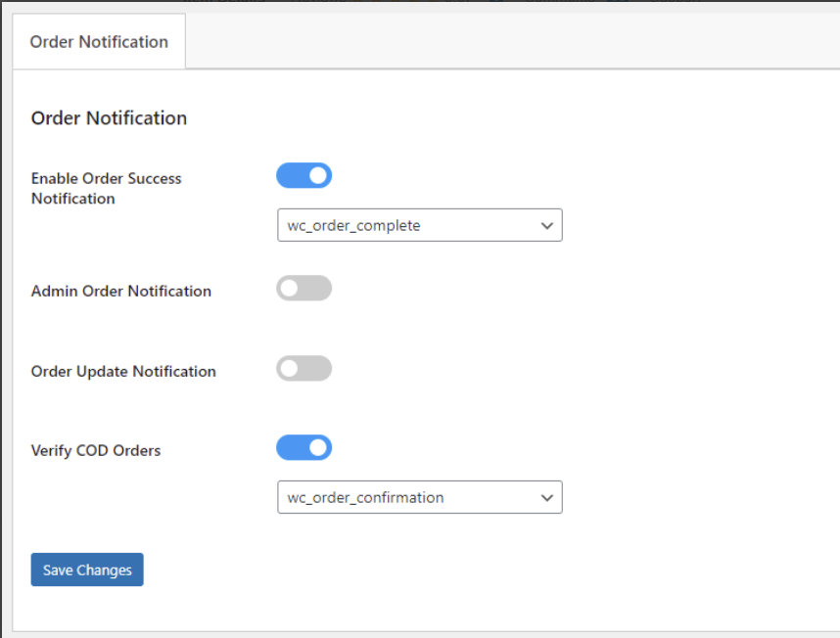Switch to the Order Notification tab
This screenshot has height=638, width=840.
coord(99,42)
